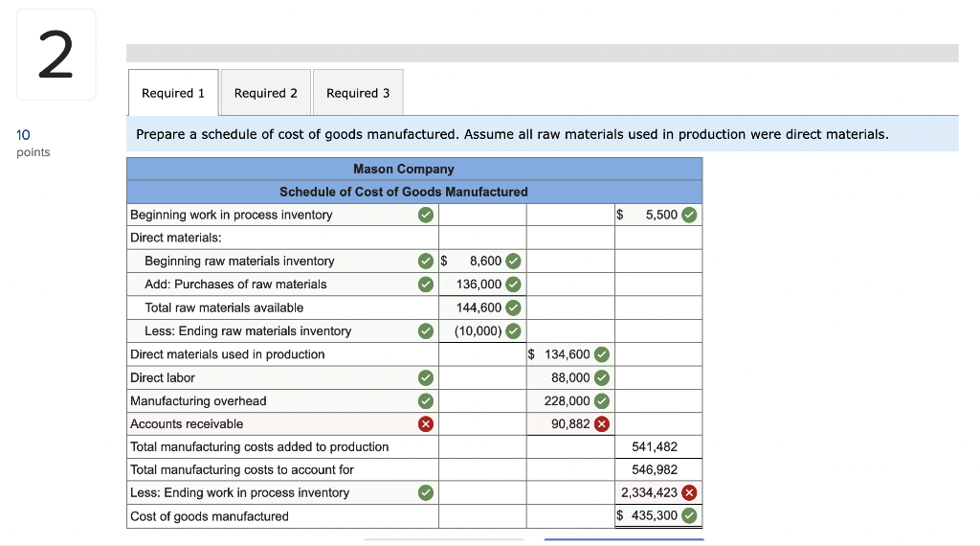Select the Direct labor label cell
This screenshot has width=980, height=546.
282,377
